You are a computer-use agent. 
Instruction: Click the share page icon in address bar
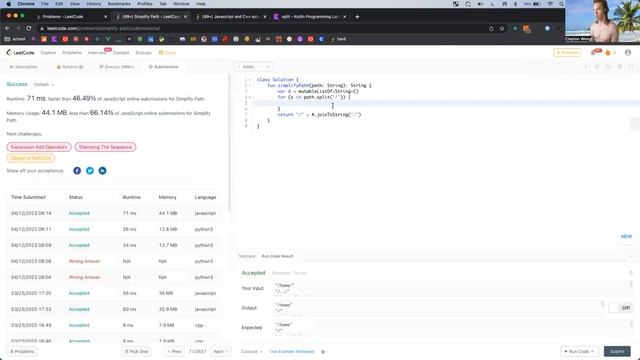pos(491,29)
